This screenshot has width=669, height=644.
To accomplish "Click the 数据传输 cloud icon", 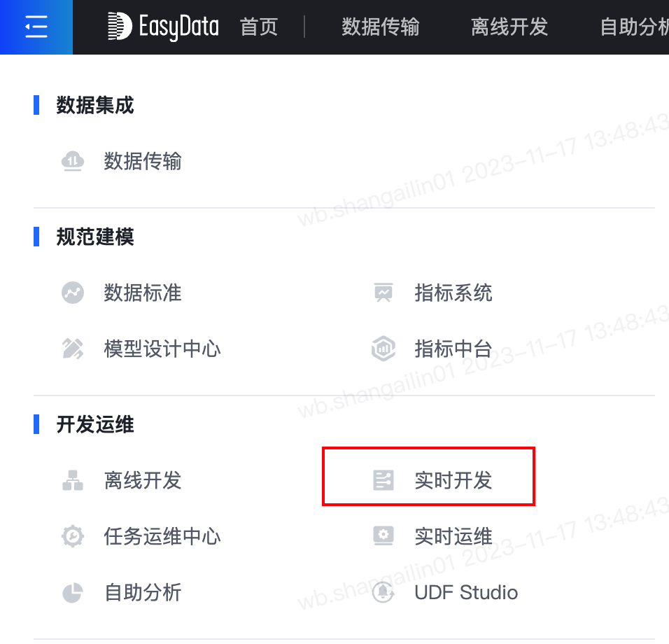I will pos(73,161).
